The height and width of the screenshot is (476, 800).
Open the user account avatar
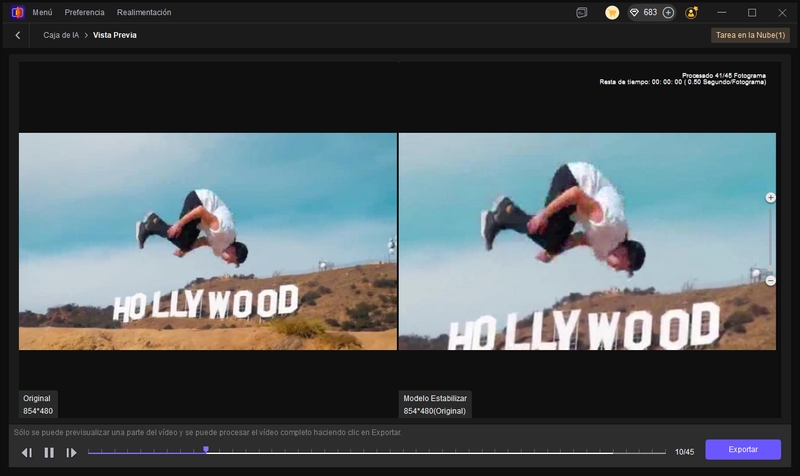coord(691,13)
